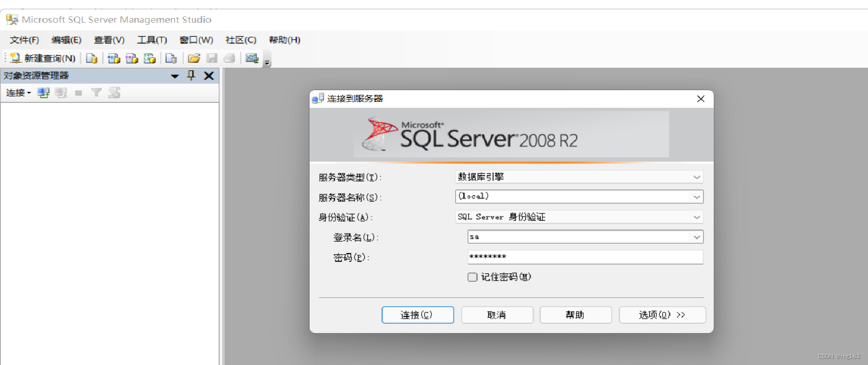Open the 窗口(W) menu
This screenshot has height=365, width=868.
(196, 40)
